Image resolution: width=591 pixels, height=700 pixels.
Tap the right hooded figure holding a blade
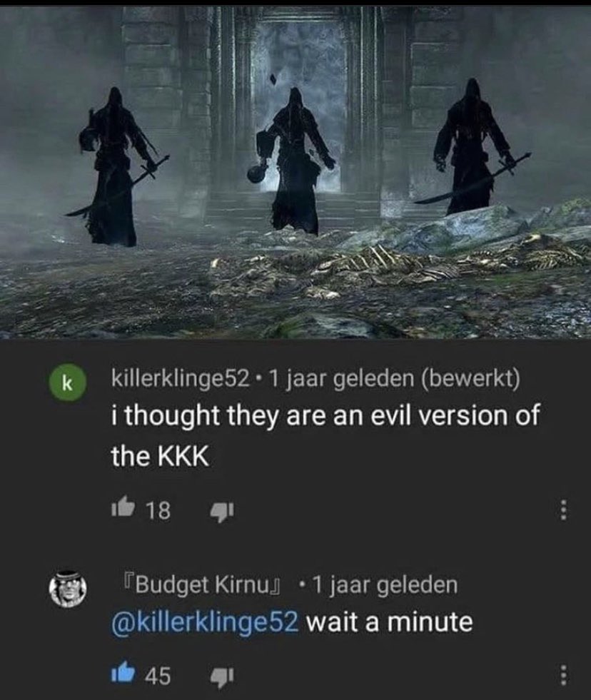(475, 146)
